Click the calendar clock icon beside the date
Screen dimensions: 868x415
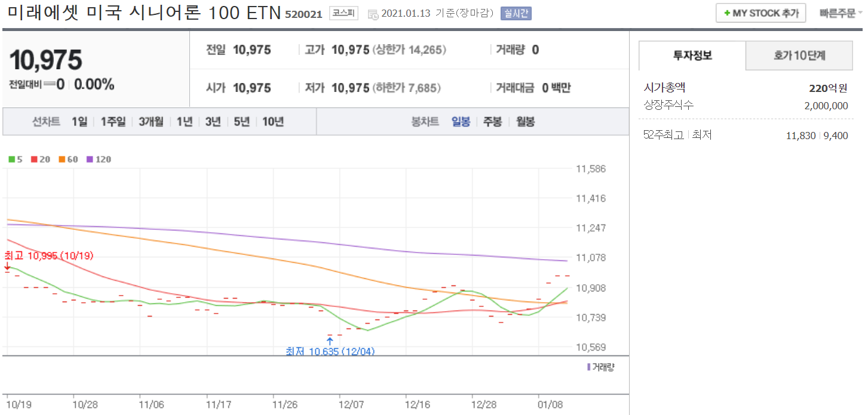(x=373, y=14)
